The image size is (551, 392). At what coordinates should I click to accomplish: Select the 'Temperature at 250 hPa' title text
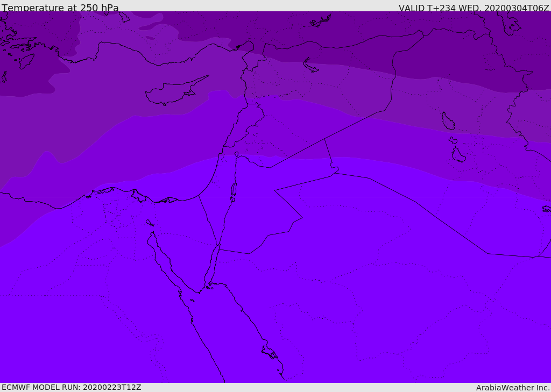(x=60, y=8)
